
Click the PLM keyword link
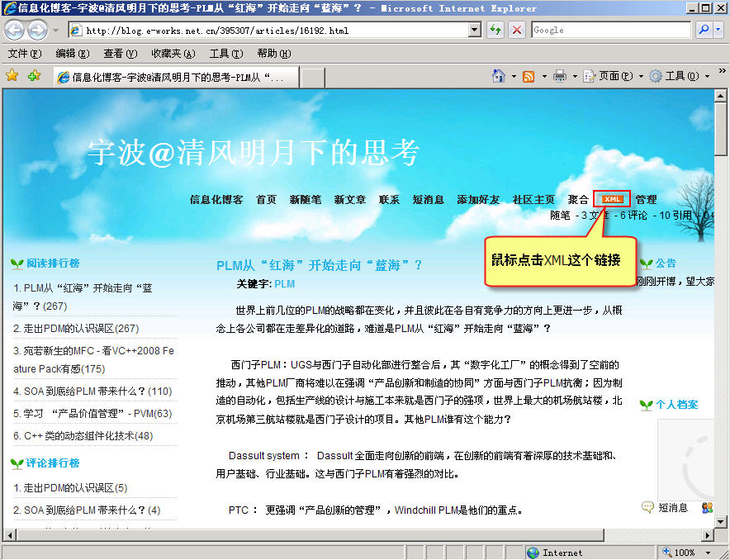(x=284, y=284)
